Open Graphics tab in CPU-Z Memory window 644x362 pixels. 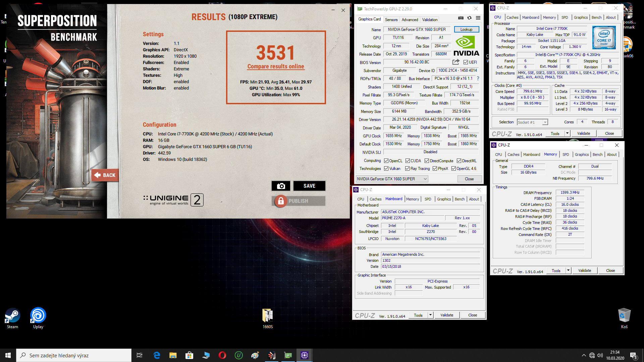pyautogui.click(x=582, y=155)
